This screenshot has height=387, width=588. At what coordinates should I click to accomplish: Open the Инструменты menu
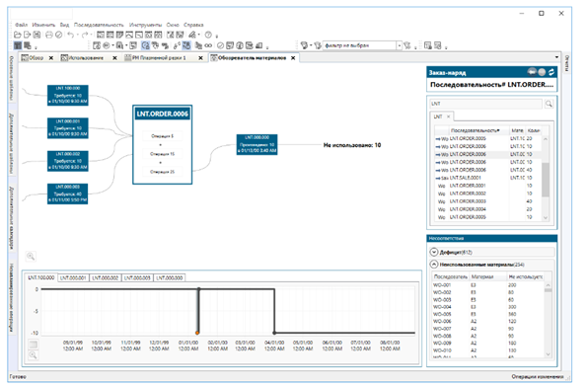click(x=145, y=25)
